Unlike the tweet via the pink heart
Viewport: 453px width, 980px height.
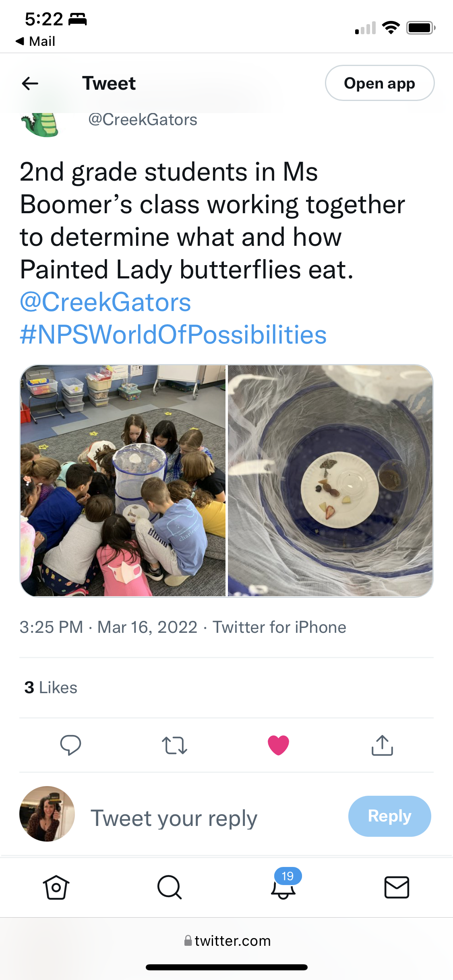pos(278,745)
